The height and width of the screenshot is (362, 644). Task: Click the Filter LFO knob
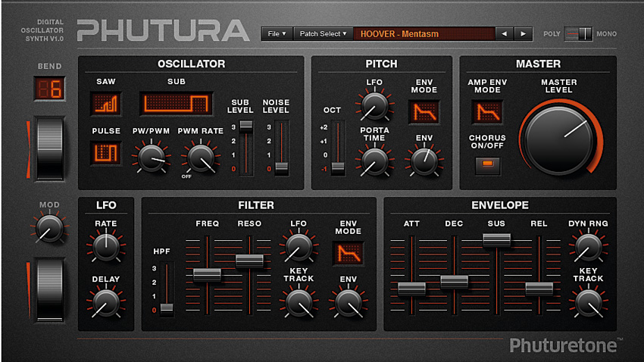click(299, 247)
